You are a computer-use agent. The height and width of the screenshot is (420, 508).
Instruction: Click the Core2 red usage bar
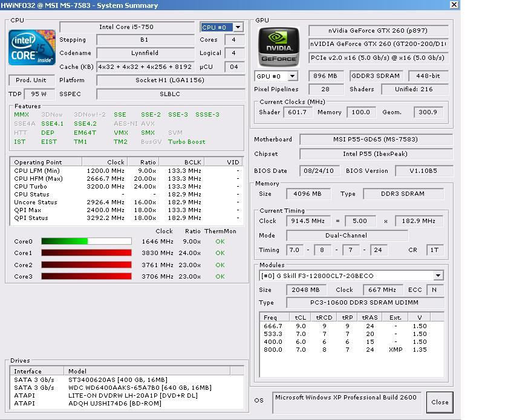click(86, 265)
